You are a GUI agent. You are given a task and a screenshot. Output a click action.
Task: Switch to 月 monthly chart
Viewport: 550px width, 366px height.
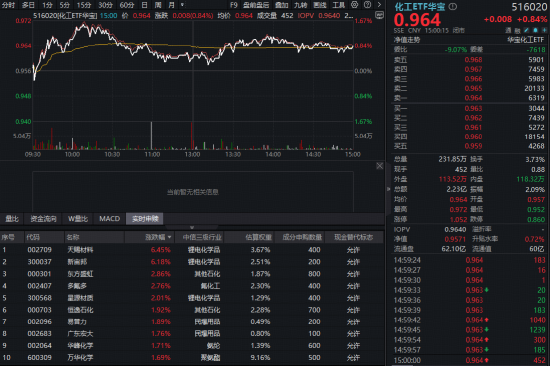[x=172, y=5]
